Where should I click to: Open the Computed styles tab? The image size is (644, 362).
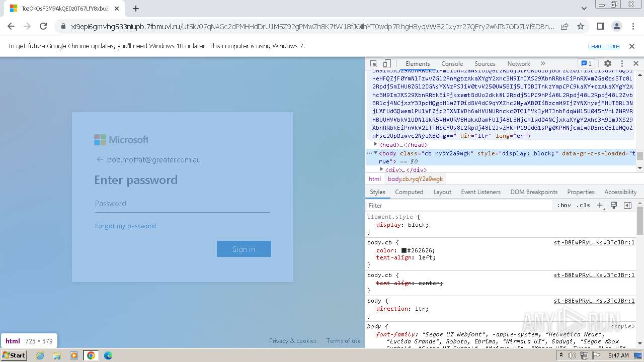click(409, 192)
